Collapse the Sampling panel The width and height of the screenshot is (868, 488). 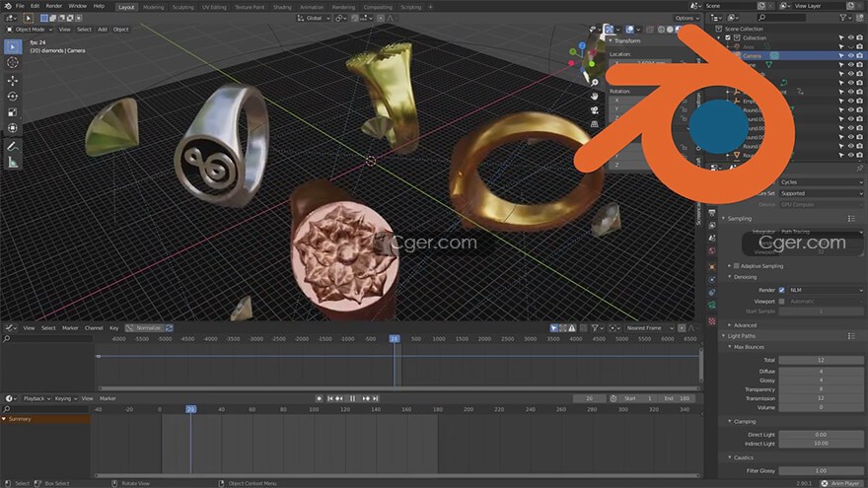(739, 219)
